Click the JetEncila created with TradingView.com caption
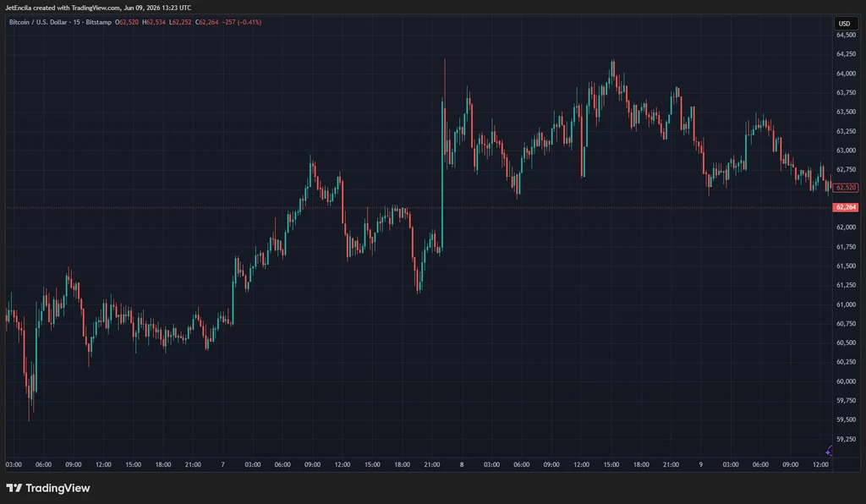The height and width of the screenshot is (504, 866). click(x=98, y=8)
